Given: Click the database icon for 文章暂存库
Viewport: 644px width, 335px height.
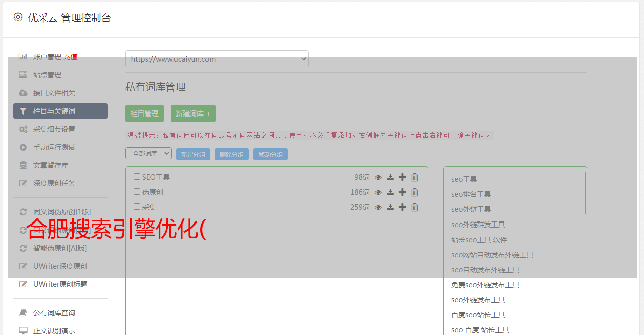Looking at the screenshot, I should [23, 165].
